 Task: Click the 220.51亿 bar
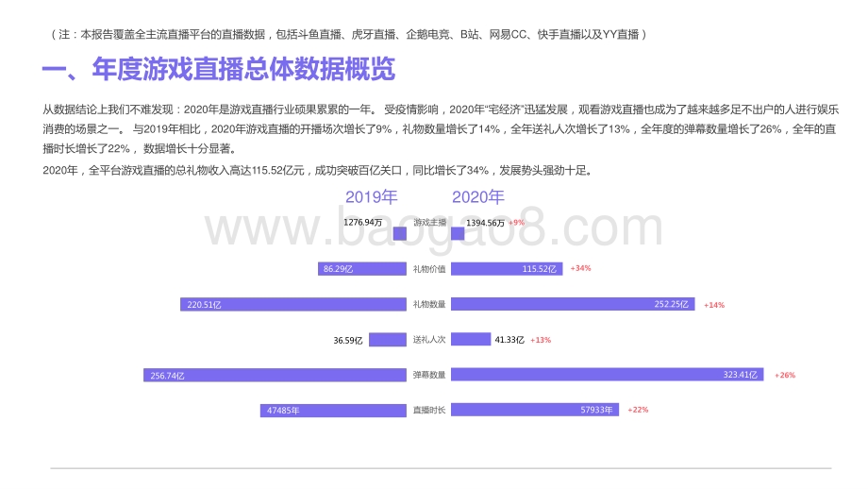coord(293,304)
